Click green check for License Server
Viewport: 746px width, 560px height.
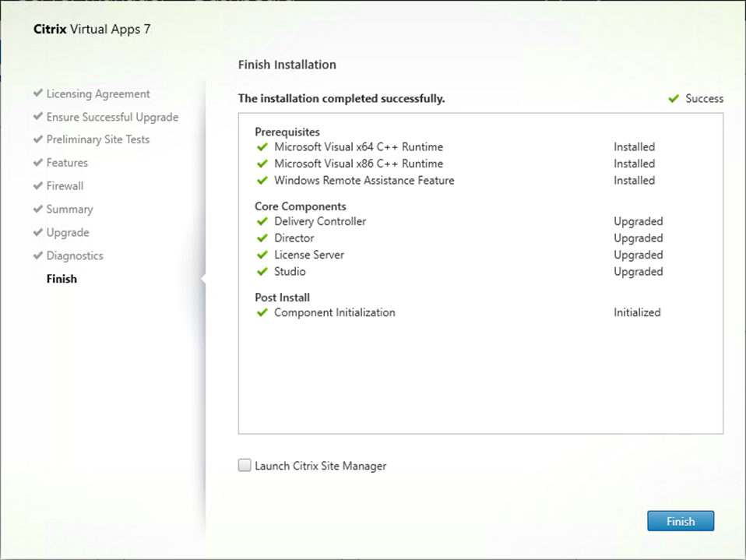[262, 255]
